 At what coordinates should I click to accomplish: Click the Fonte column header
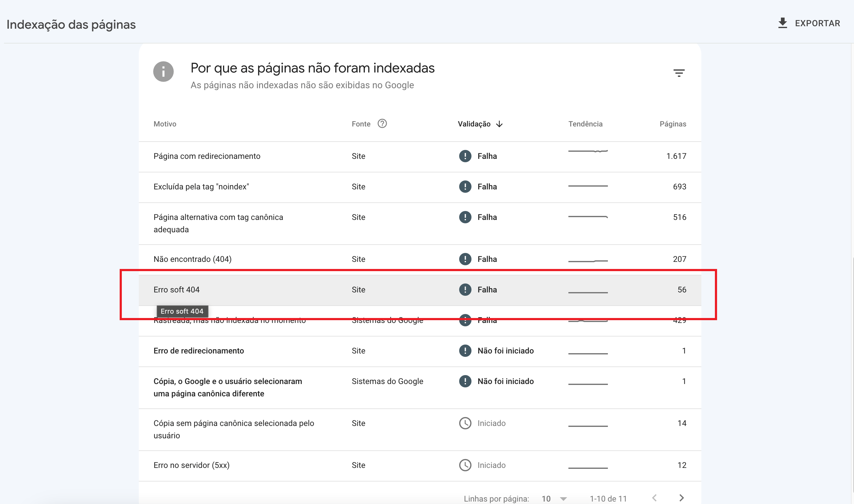(x=361, y=124)
